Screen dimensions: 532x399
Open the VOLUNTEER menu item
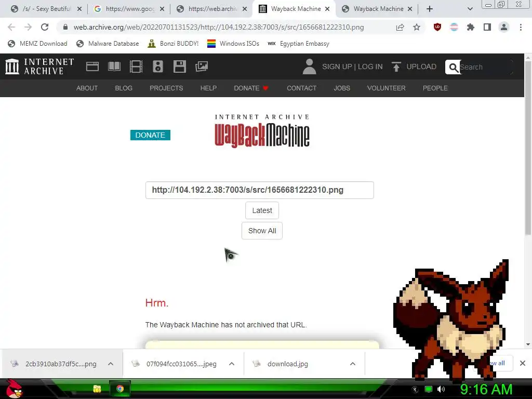pos(386,88)
